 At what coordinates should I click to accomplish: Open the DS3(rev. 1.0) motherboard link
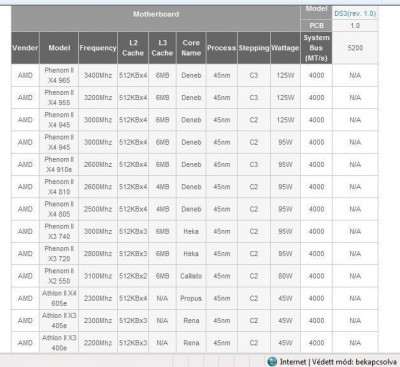[x=355, y=14]
